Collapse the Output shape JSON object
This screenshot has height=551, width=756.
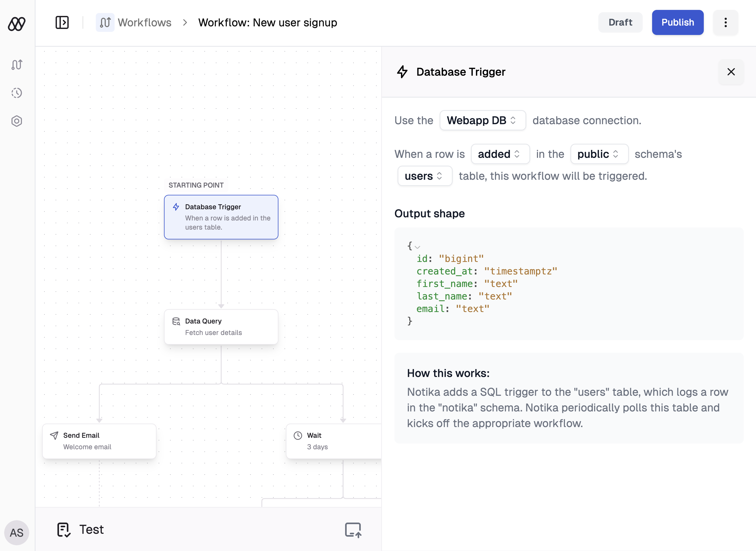click(417, 247)
